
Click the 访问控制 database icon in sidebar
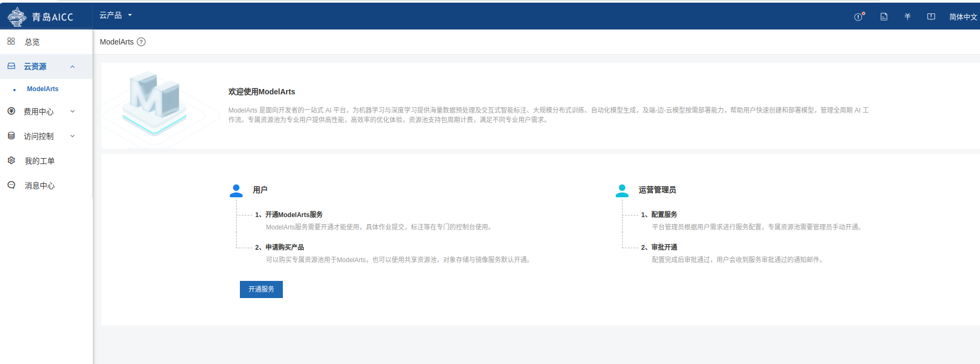click(x=11, y=136)
